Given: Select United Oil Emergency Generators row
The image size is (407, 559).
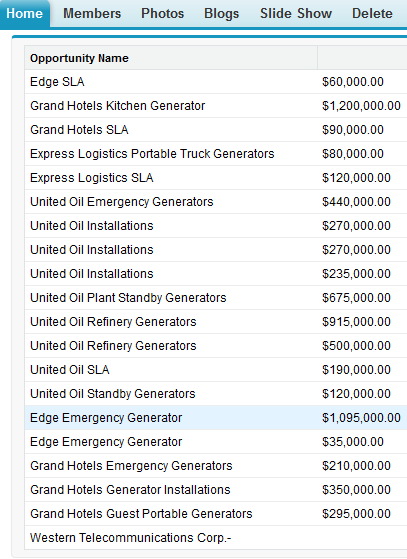Looking at the screenshot, I should pos(216,202).
